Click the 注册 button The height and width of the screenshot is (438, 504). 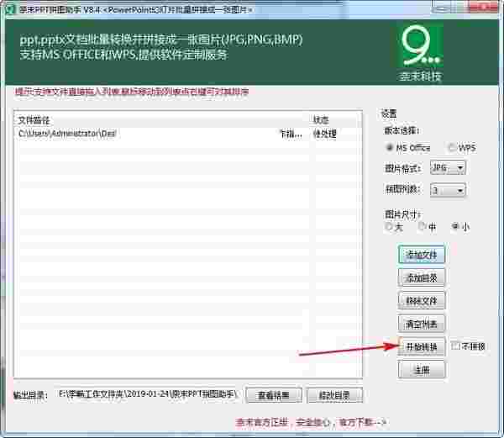pyautogui.click(x=422, y=370)
